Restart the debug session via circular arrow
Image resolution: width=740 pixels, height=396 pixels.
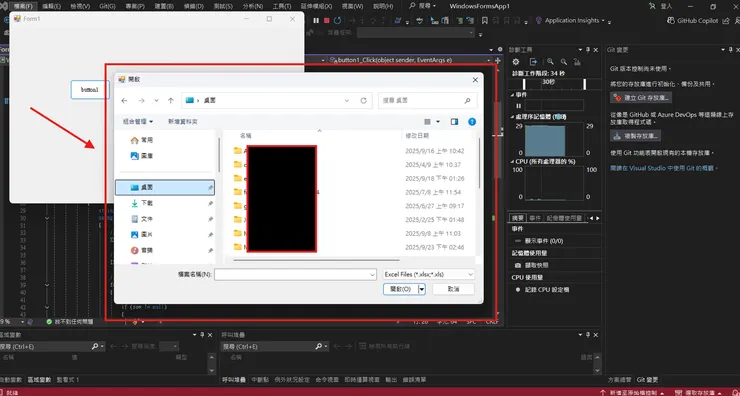point(337,20)
